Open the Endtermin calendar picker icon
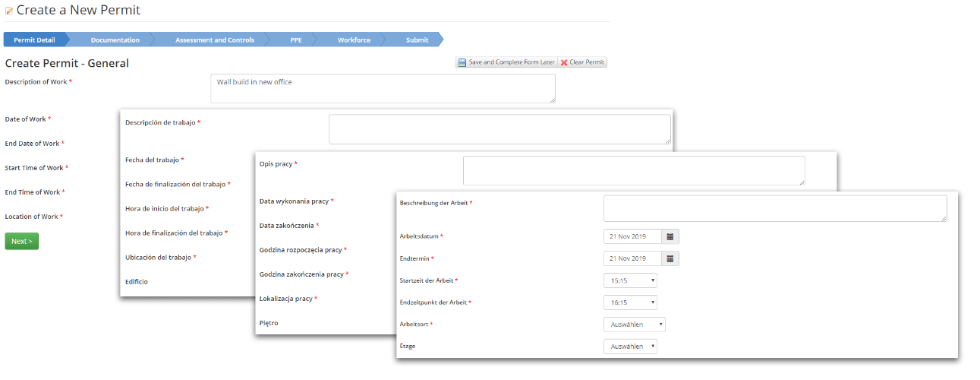This screenshot has width=980, height=380. (x=670, y=259)
